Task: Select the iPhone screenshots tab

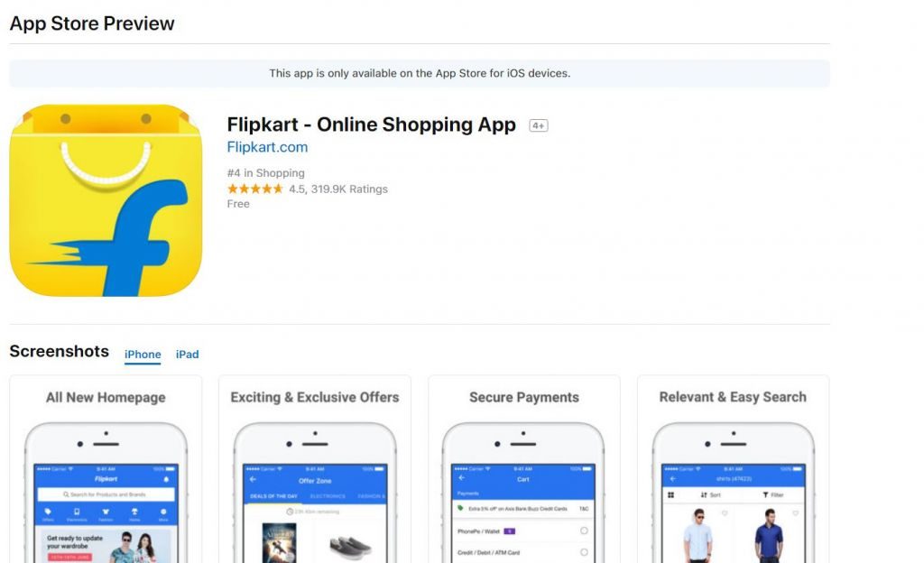Action: coord(143,354)
